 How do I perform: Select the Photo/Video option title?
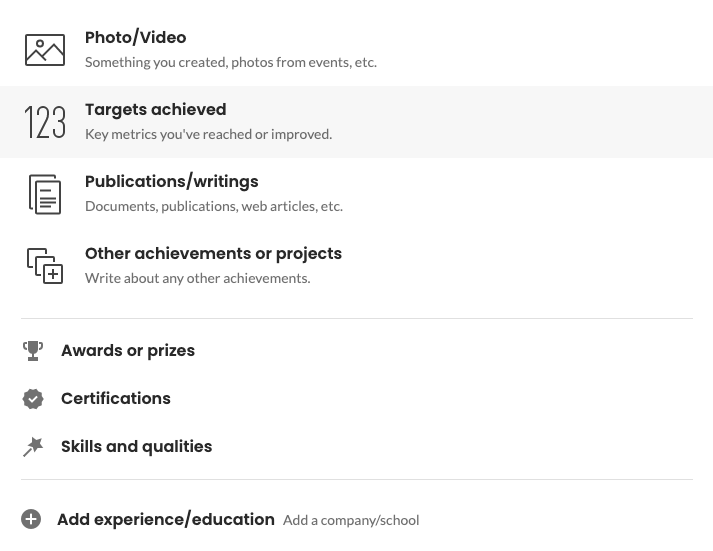(136, 37)
